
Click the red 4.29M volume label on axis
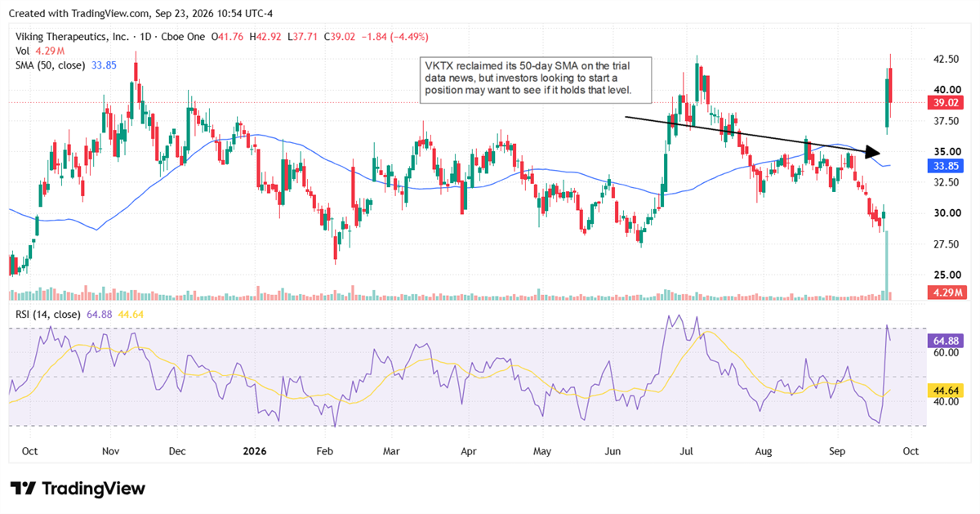pyautogui.click(x=948, y=293)
